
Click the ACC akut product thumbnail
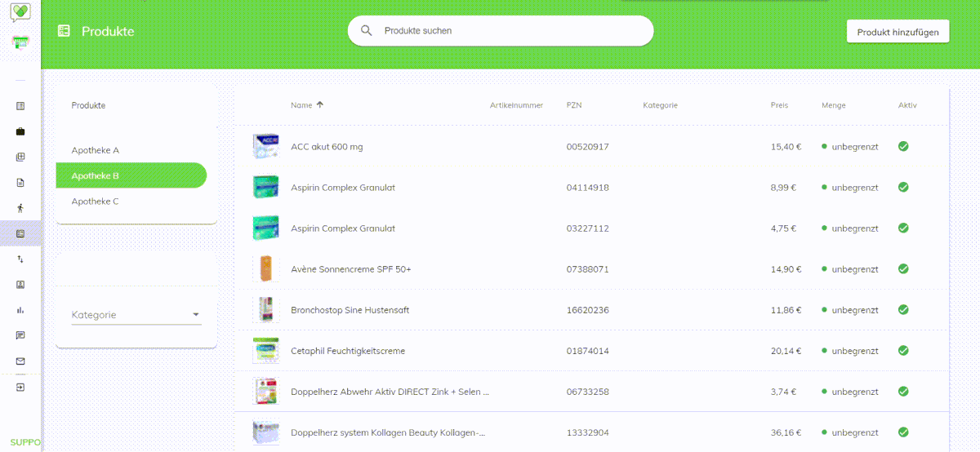click(x=266, y=146)
